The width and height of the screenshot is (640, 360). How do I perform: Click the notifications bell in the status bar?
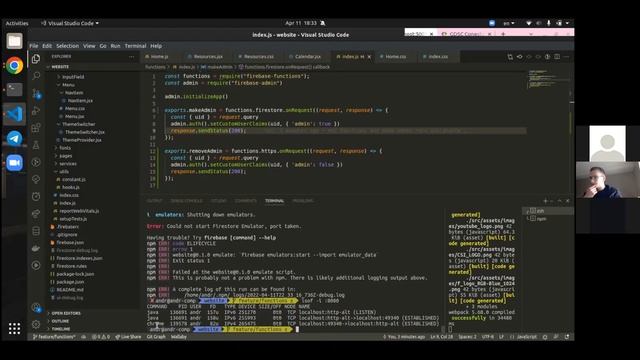pos(567,337)
